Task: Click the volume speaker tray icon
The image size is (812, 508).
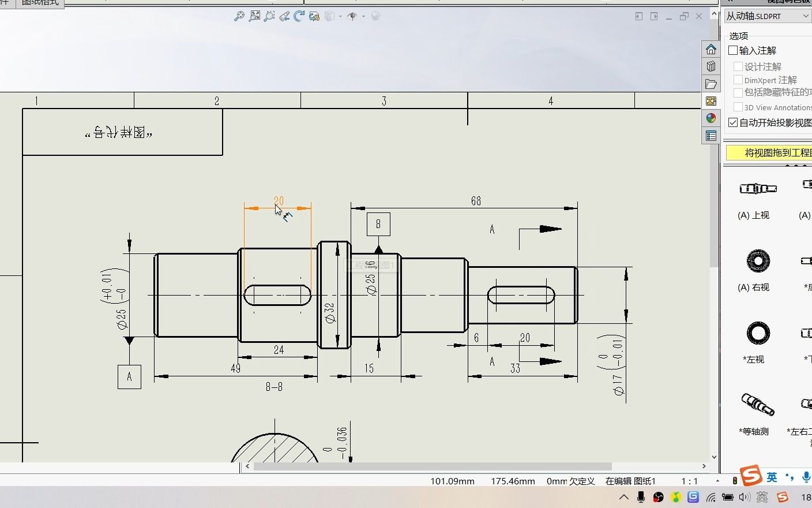Action: (x=744, y=497)
